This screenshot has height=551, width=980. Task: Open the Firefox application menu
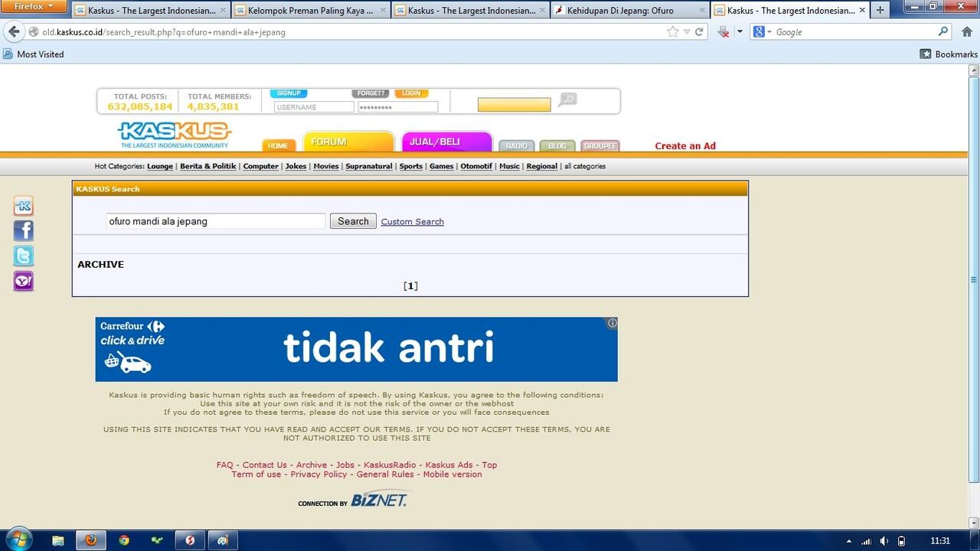click(x=34, y=7)
